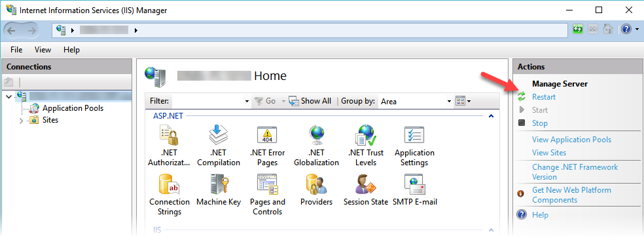
Task: Collapse the server node in Connections tree
Action: click(9, 96)
